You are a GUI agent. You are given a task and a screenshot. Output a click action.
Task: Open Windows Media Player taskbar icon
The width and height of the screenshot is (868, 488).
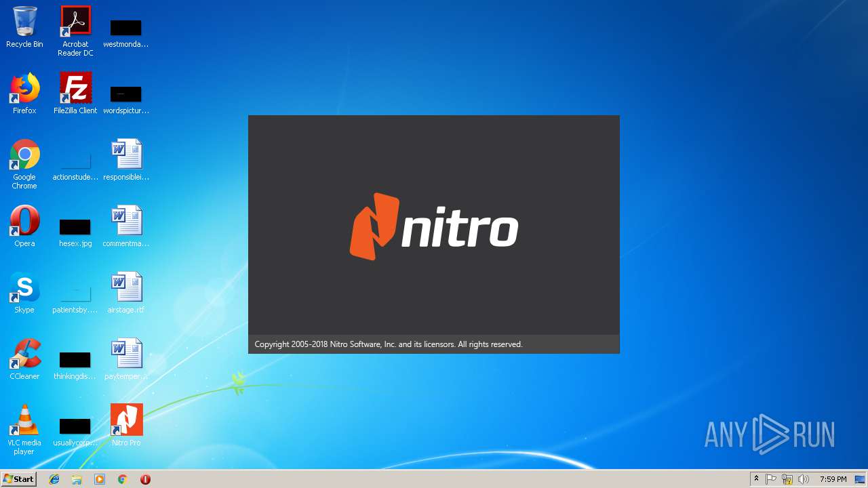[x=100, y=479]
